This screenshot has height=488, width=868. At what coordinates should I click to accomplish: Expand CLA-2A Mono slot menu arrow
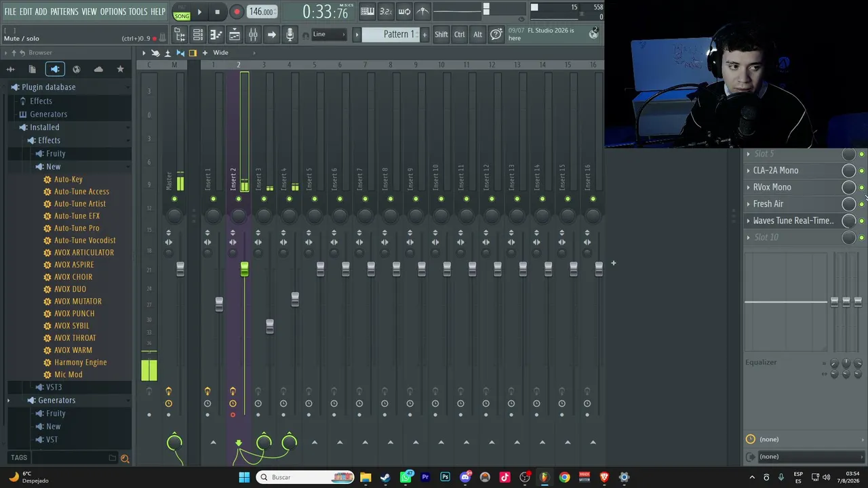click(x=748, y=171)
